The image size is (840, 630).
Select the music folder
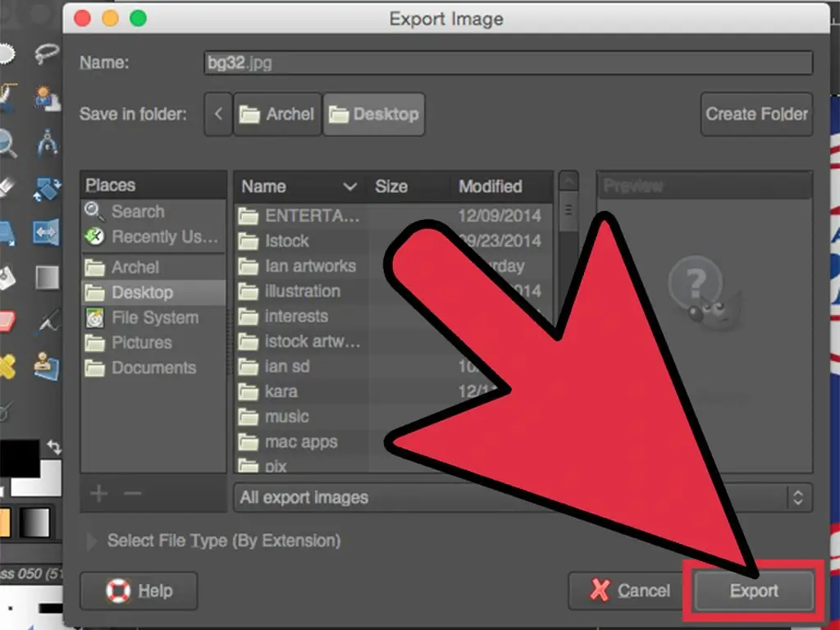coord(393,418)
